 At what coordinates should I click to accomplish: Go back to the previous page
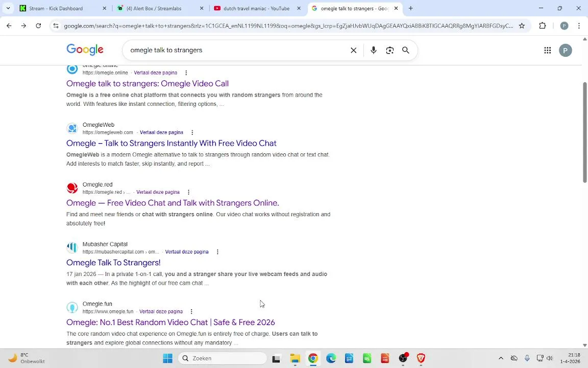coord(9,26)
